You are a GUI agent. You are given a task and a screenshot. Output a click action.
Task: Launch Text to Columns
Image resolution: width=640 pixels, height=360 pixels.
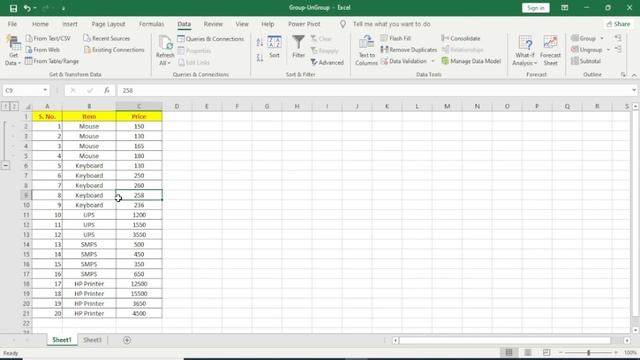coord(366,51)
